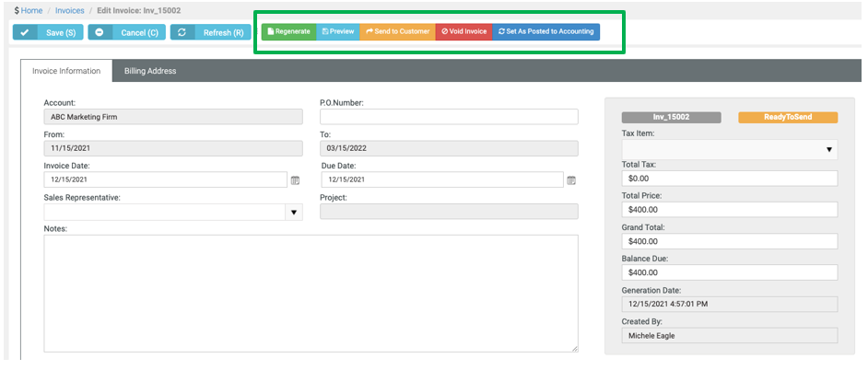Image resolution: width=868 pixels, height=370 pixels.
Task: Open the Invoice Date calendar picker icon
Action: click(x=295, y=180)
